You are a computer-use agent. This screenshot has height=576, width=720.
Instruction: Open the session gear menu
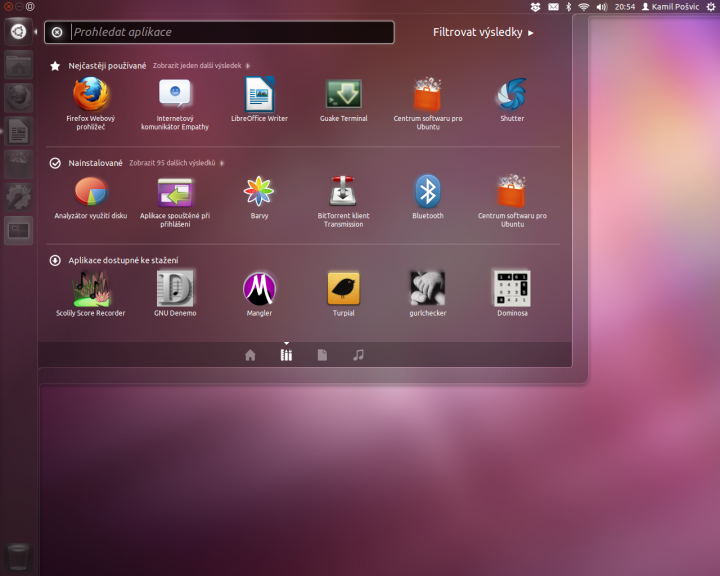[x=711, y=7]
